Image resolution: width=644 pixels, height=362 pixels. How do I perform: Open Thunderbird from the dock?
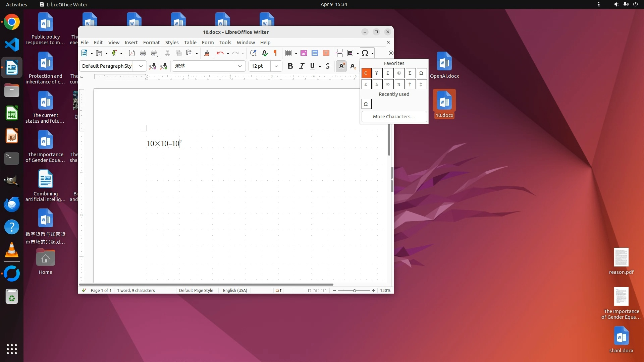(12, 204)
